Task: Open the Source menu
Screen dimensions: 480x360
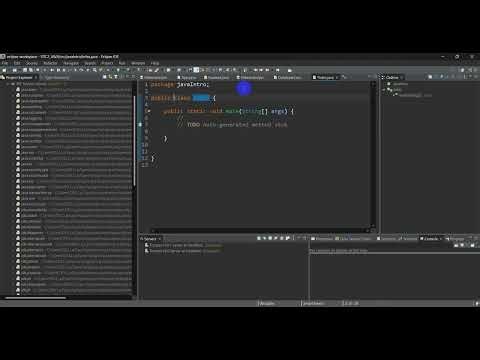Action: click(x=32, y=63)
